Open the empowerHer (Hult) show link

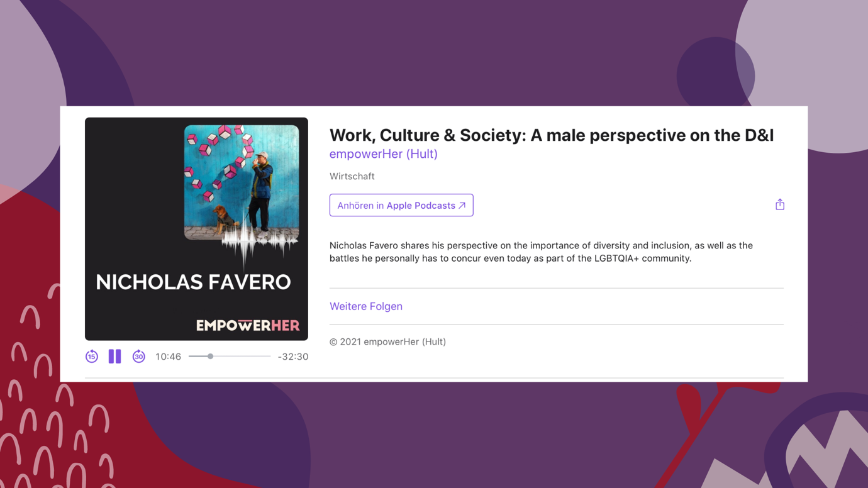click(384, 154)
